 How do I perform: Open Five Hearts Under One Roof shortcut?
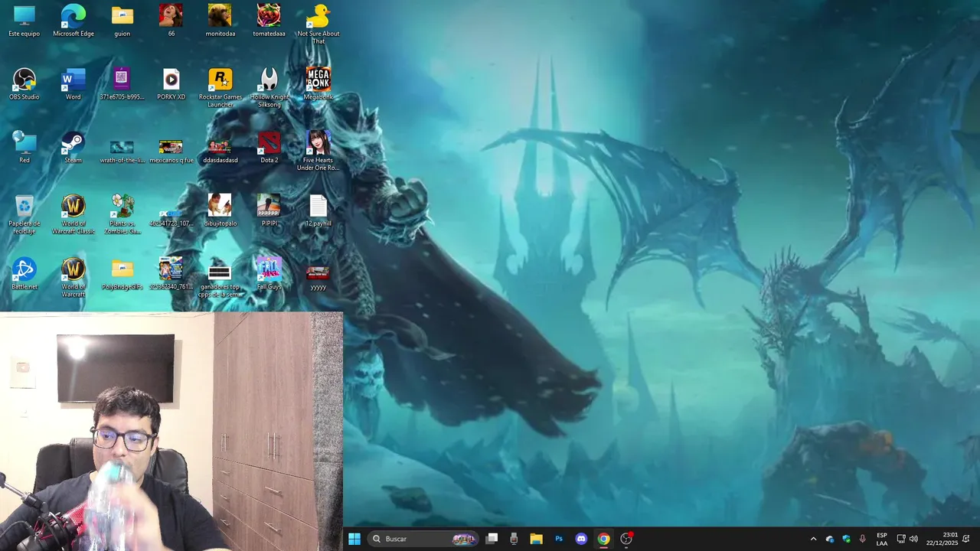click(318, 151)
